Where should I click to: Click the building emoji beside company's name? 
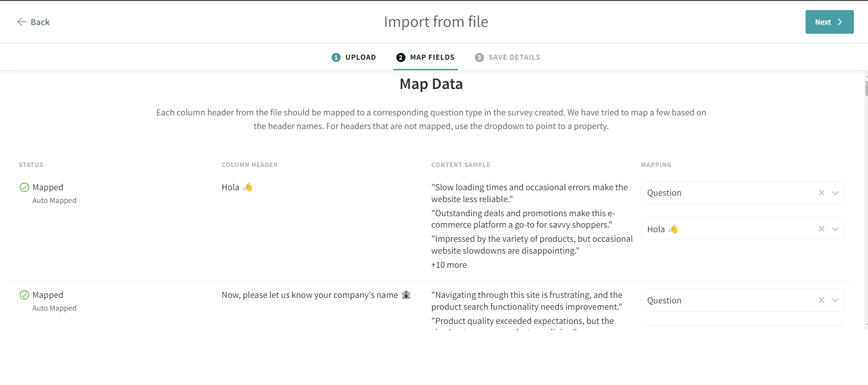[406, 295]
